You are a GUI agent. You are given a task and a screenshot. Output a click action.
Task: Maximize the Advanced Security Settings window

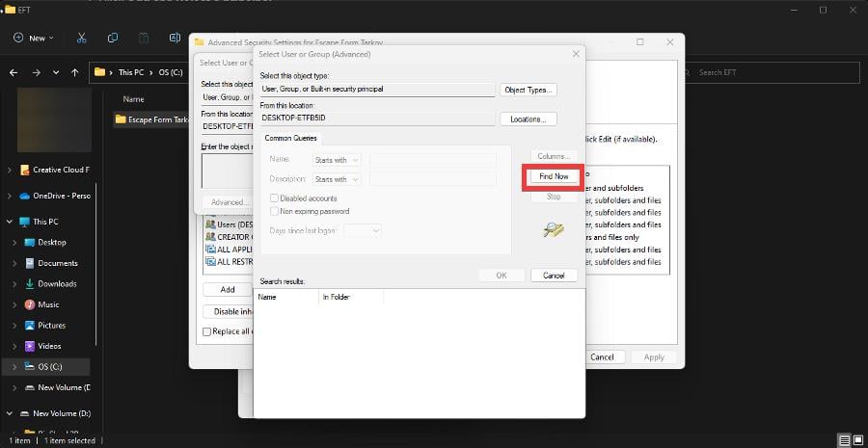(640, 42)
